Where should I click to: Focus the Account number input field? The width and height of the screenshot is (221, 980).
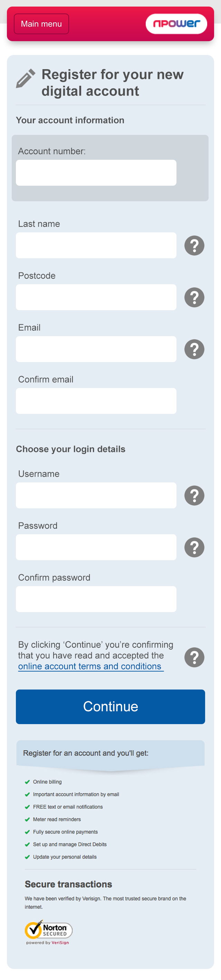coord(96,173)
